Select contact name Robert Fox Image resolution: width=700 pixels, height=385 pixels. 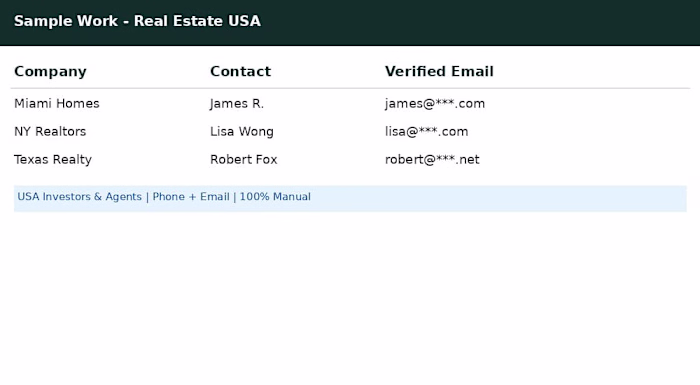pyautogui.click(x=243, y=160)
